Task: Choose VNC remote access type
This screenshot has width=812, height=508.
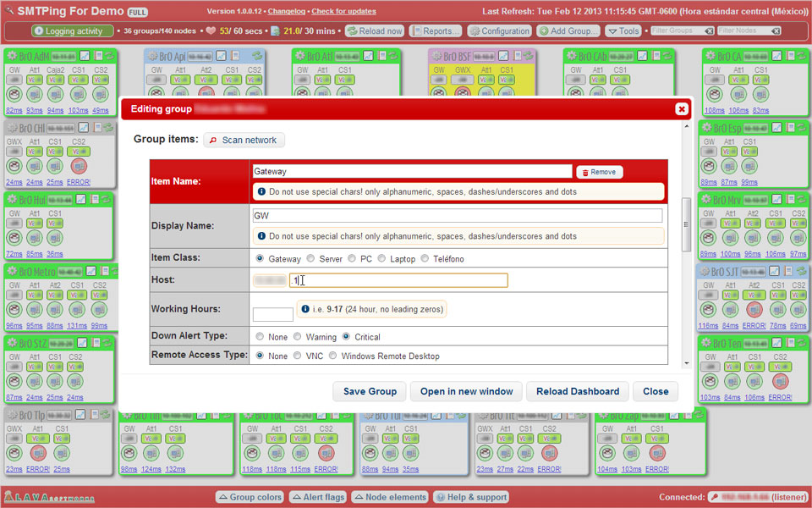Action: (x=299, y=356)
